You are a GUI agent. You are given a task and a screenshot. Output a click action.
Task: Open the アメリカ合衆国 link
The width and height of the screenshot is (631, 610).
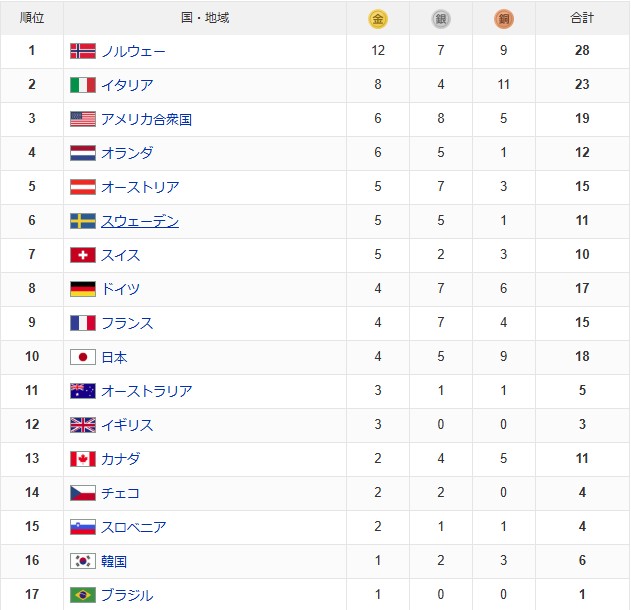(x=146, y=119)
